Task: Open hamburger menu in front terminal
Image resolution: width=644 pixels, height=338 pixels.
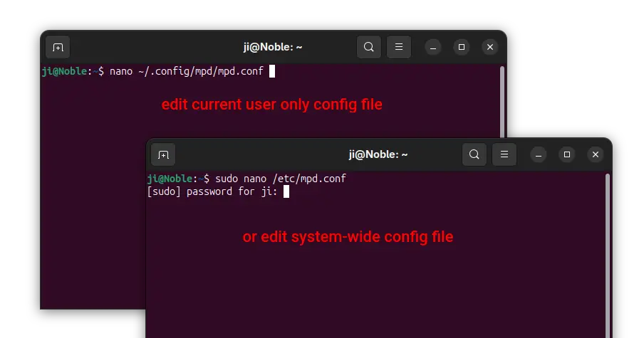Action: (x=504, y=154)
